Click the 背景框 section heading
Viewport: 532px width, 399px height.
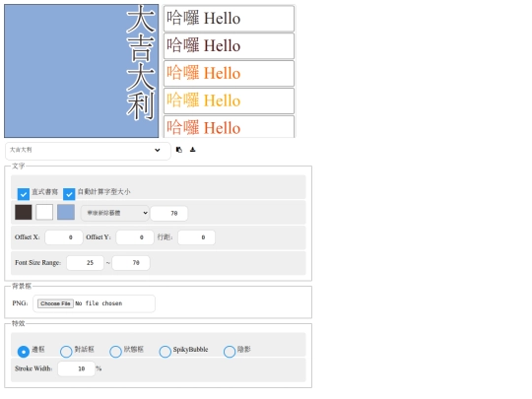(x=22, y=286)
